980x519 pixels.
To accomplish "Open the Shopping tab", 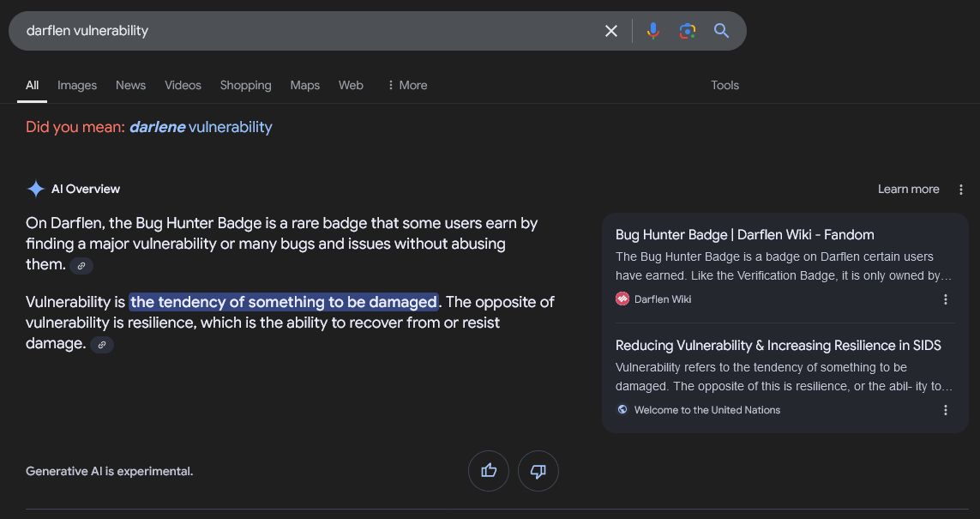I will click(x=245, y=86).
